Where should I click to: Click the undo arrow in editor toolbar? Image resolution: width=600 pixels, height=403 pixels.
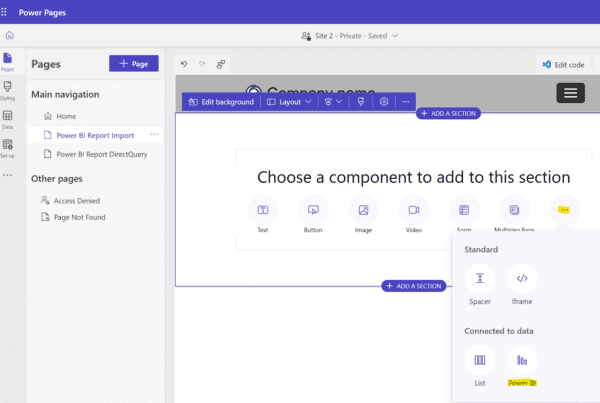[184, 64]
